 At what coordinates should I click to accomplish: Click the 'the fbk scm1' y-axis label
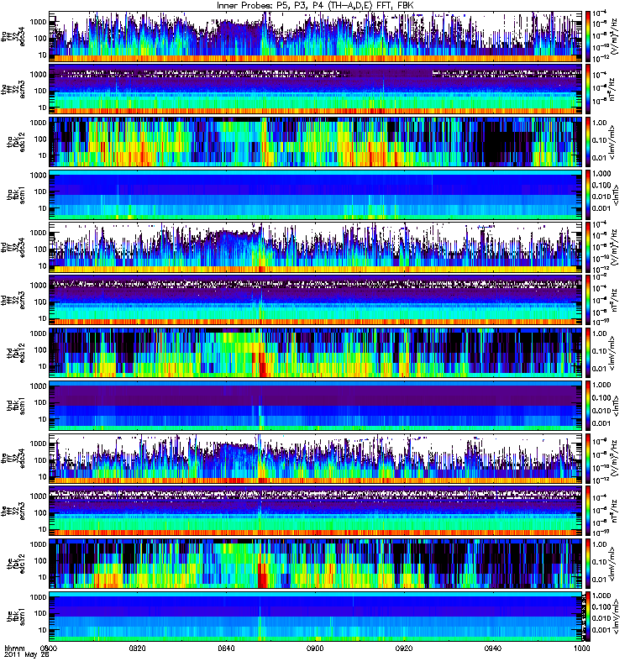pyautogui.click(x=16, y=617)
